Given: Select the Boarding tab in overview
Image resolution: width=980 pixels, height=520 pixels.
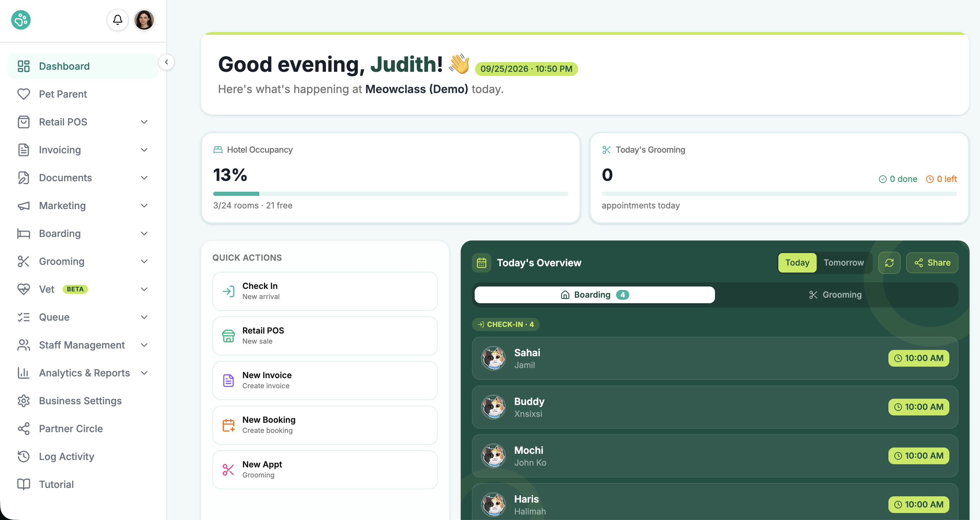Looking at the screenshot, I should (x=594, y=295).
